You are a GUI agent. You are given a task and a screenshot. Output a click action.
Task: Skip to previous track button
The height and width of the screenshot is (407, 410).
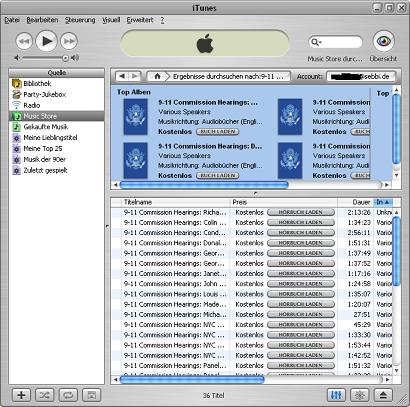click(24, 41)
